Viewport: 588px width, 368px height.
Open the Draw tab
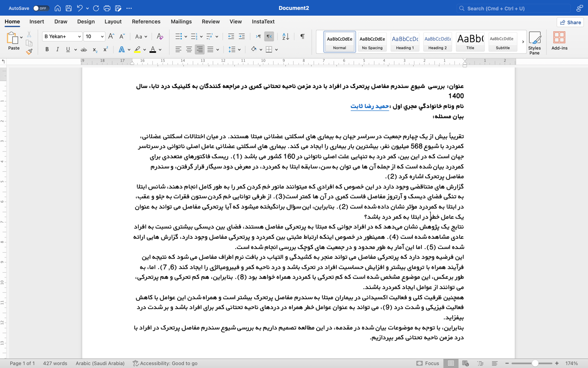[x=61, y=22]
